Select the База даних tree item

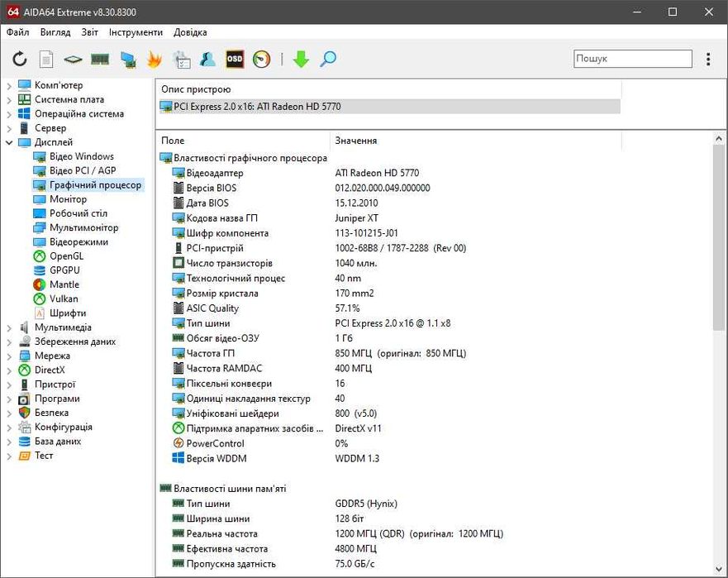coord(58,442)
